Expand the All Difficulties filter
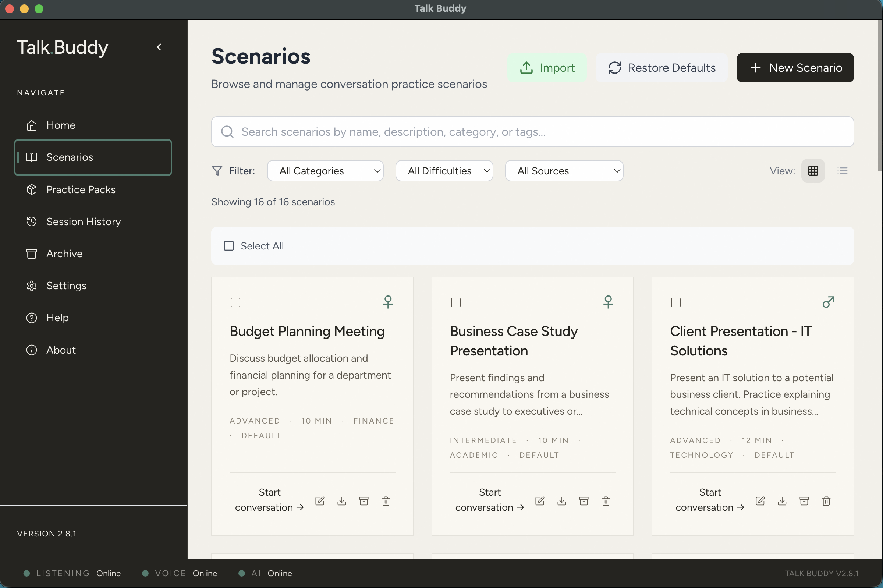The width and height of the screenshot is (883, 588). pyautogui.click(x=444, y=171)
